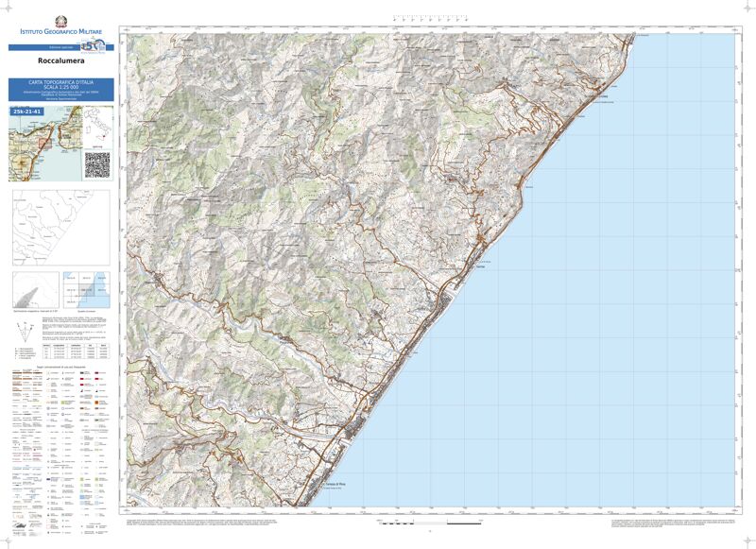This screenshot has width=756, height=549.
Task: Click the anniversary logo beside Edizione speciale
Action: pos(92,45)
